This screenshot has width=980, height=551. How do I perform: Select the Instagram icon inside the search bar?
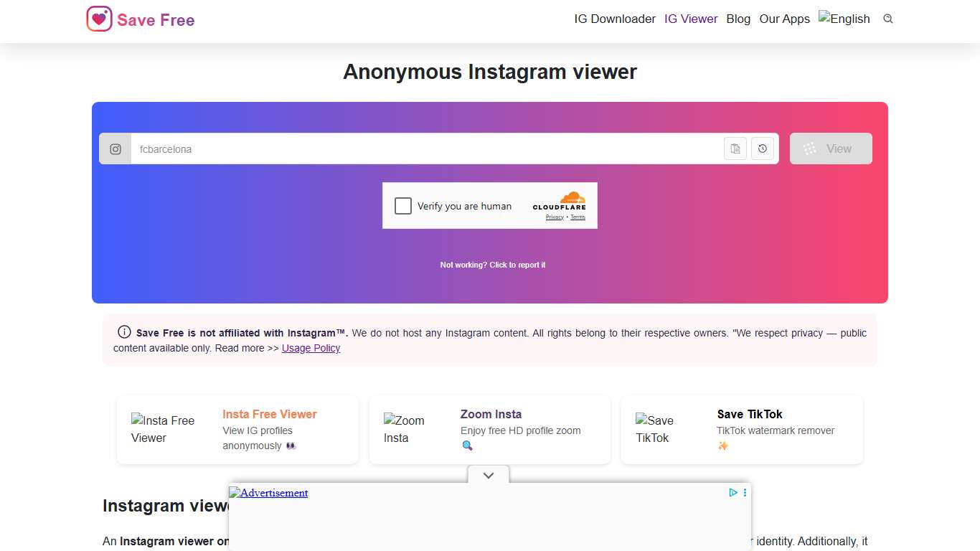(115, 149)
